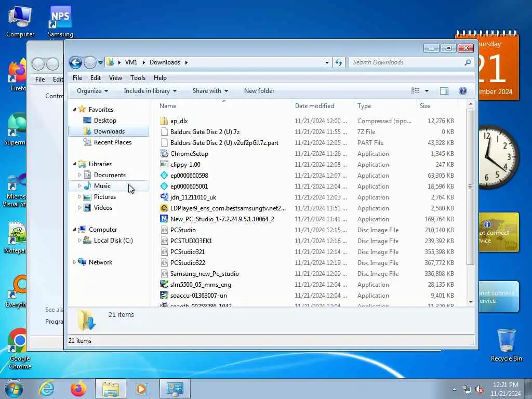Click the ep0000605001 diamond icon
Screen dimensions: 532x399
[164, 187]
